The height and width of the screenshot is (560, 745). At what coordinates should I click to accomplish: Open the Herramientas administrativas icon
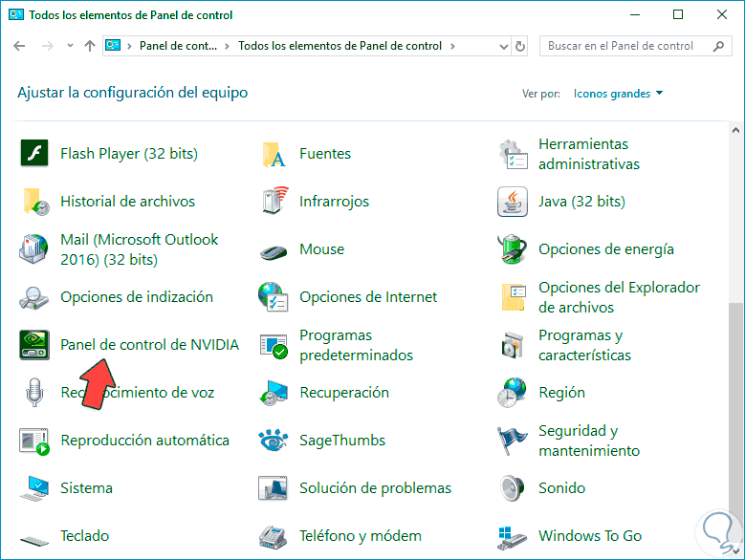click(513, 154)
